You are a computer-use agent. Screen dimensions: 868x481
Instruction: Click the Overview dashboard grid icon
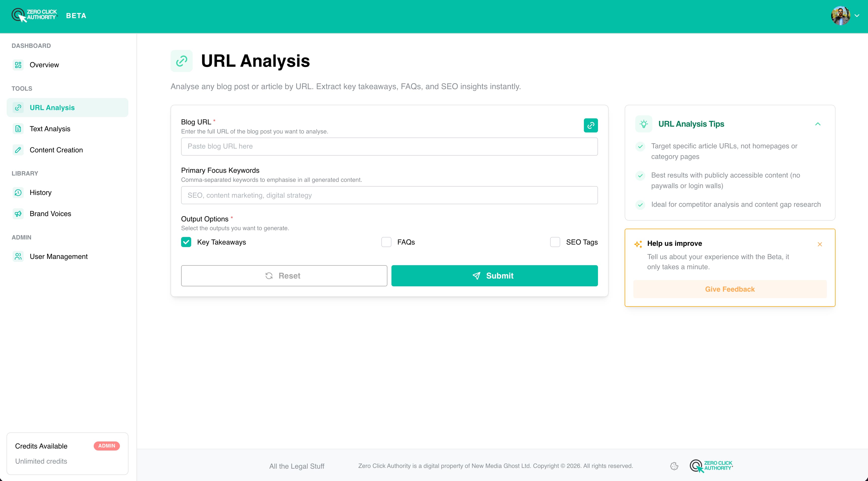pos(18,65)
